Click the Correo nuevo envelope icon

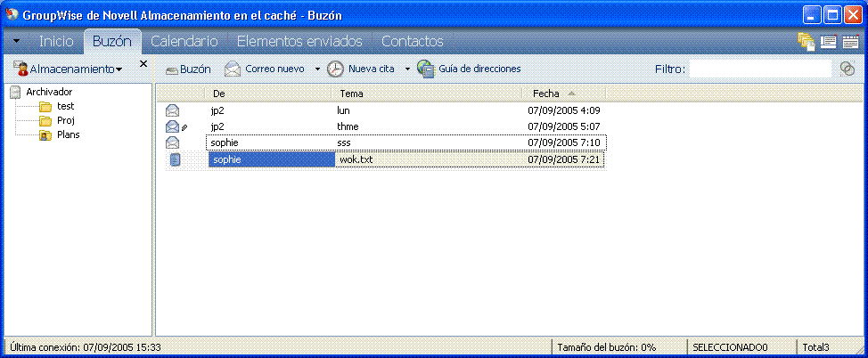pos(233,69)
